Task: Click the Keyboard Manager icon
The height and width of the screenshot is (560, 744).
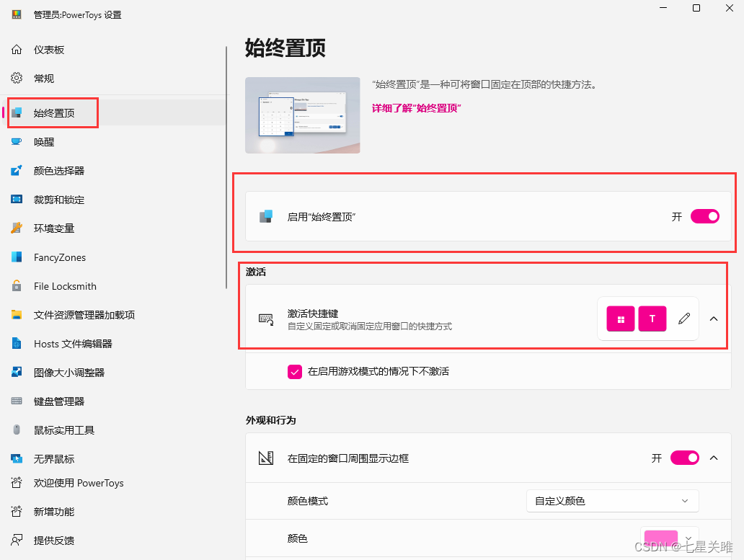Action: point(17,401)
